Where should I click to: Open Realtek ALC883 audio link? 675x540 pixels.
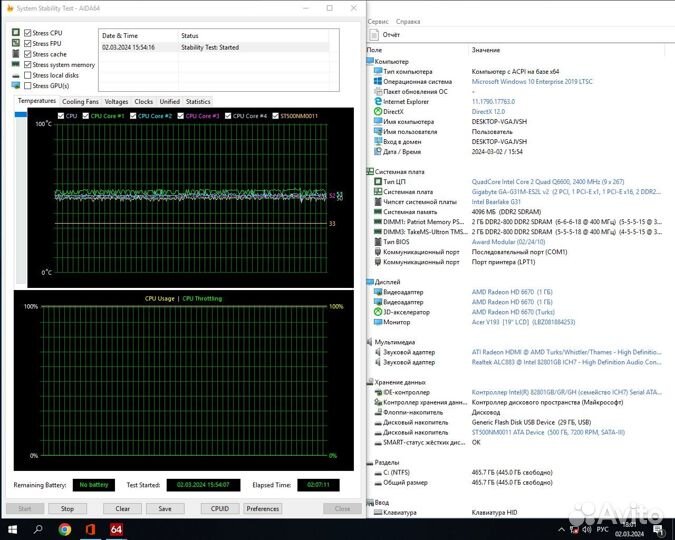pos(566,362)
